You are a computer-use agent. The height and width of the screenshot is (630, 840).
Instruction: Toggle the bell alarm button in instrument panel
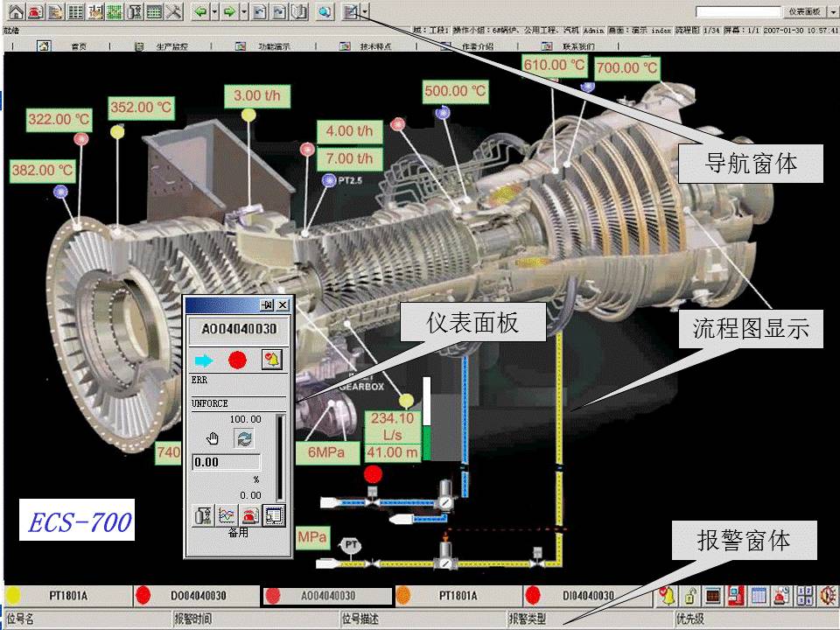point(272,360)
